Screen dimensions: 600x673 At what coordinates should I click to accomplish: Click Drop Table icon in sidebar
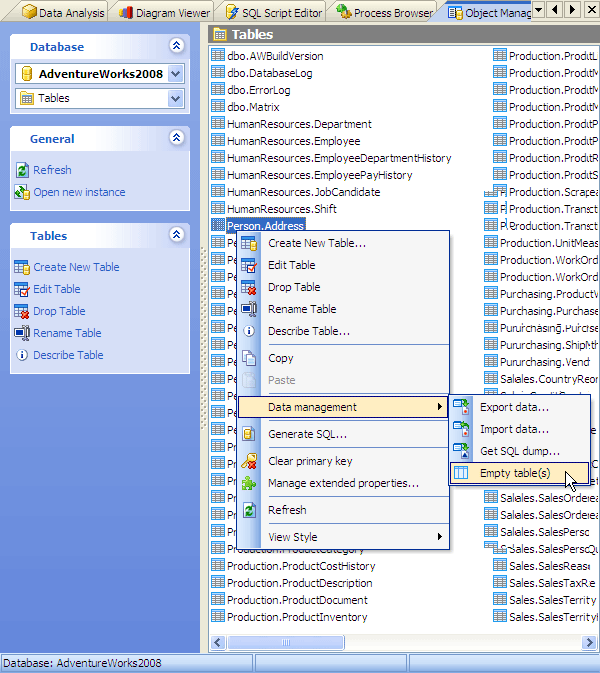point(21,311)
